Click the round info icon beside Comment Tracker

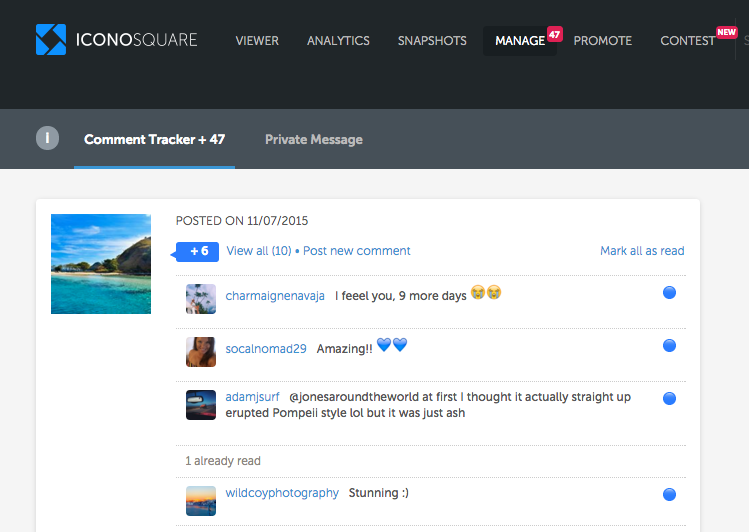tap(47, 139)
